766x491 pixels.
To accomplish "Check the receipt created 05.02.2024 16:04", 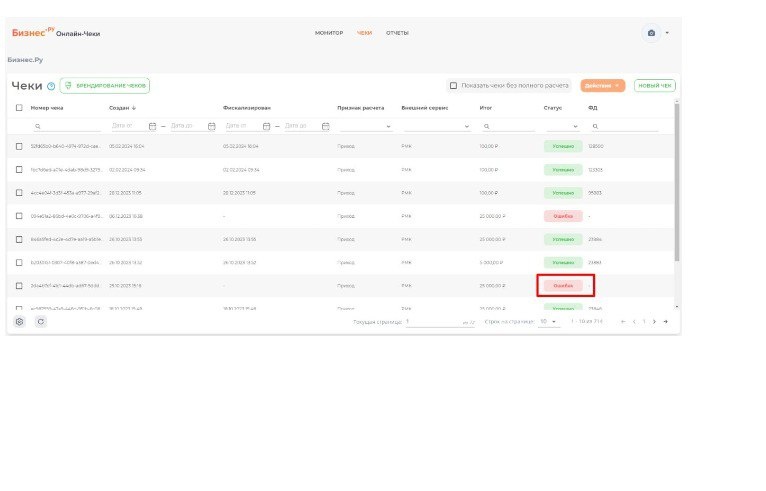I will [x=19, y=146].
